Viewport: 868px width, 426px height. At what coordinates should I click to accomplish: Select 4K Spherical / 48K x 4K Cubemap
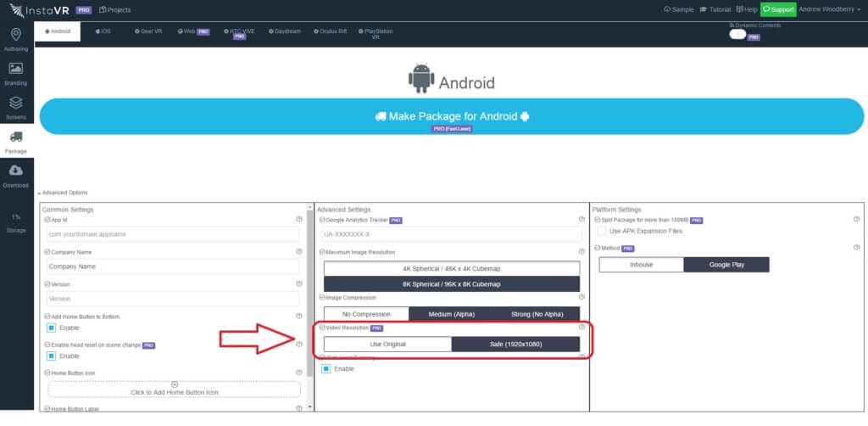[x=452, y=269]
